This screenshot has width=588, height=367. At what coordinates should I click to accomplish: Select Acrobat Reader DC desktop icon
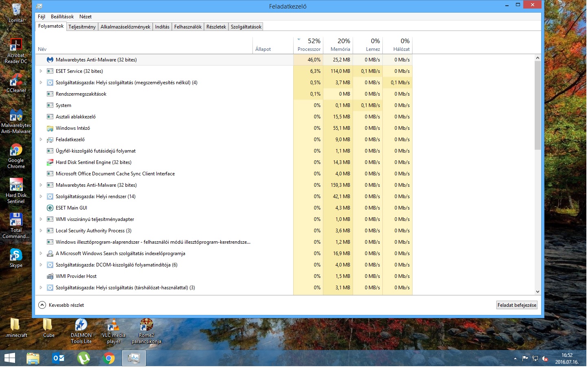click(16, 51)
